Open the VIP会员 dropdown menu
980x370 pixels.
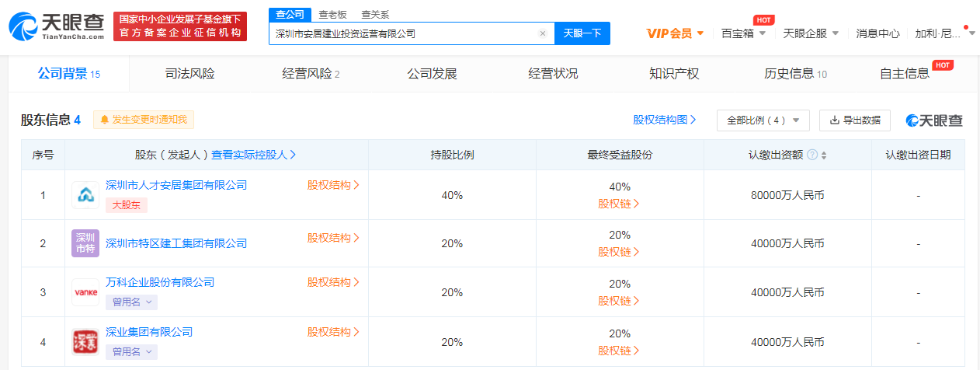coord(675,33)
